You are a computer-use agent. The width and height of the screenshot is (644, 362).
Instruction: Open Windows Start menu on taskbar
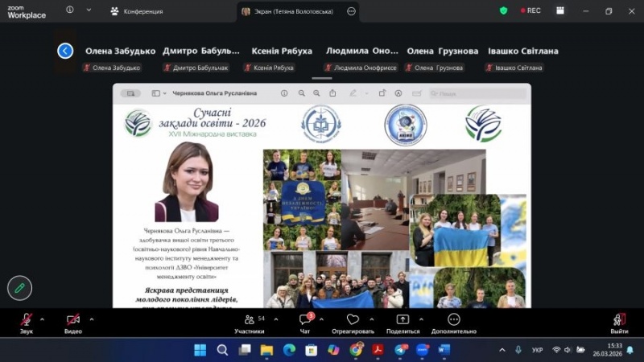[200, 350]
